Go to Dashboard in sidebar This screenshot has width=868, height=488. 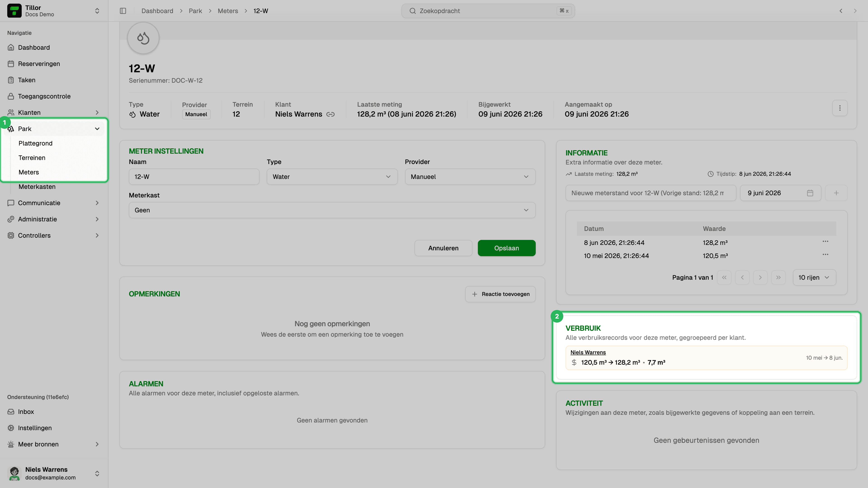click(54, 47)
